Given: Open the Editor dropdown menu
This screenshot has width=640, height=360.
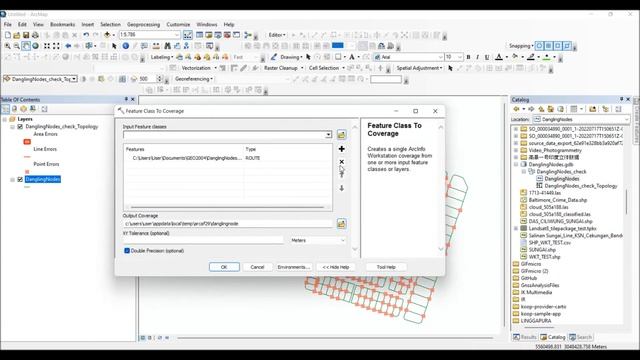Looking at the screenshot, I should [x=277, y=35].
